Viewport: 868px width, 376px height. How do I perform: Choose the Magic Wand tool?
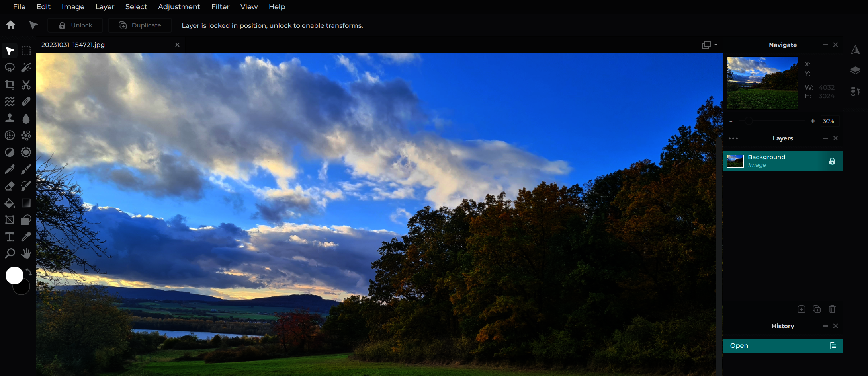[26, 68]
